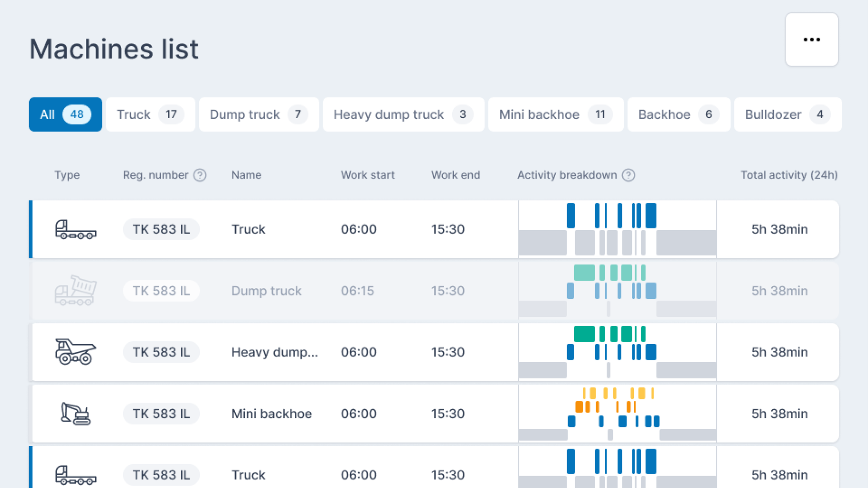Click the Total activity (24h) column header

(788, 175)
